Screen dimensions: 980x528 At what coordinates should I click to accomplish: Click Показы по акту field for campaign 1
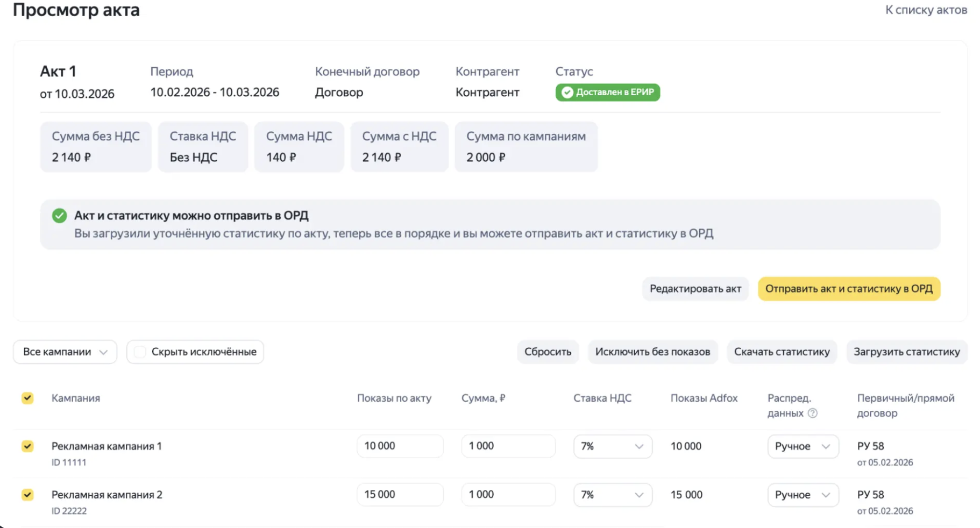400,446
